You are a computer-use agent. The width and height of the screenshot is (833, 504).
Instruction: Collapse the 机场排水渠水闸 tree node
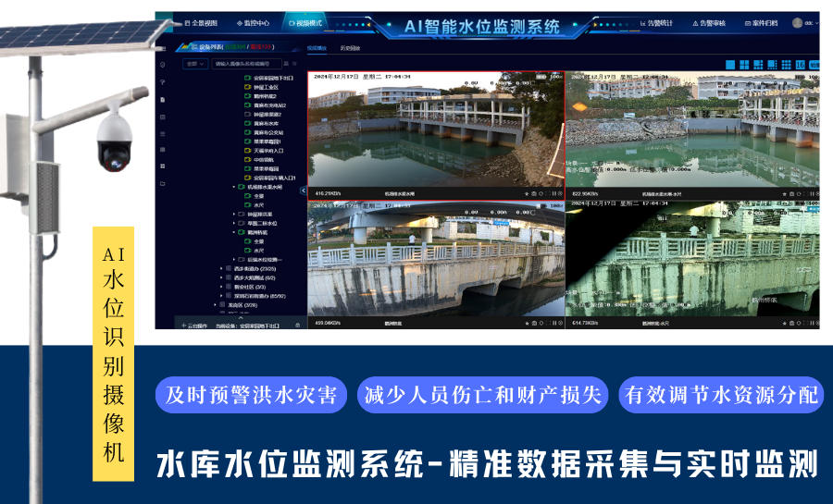[x=234, y=188]
